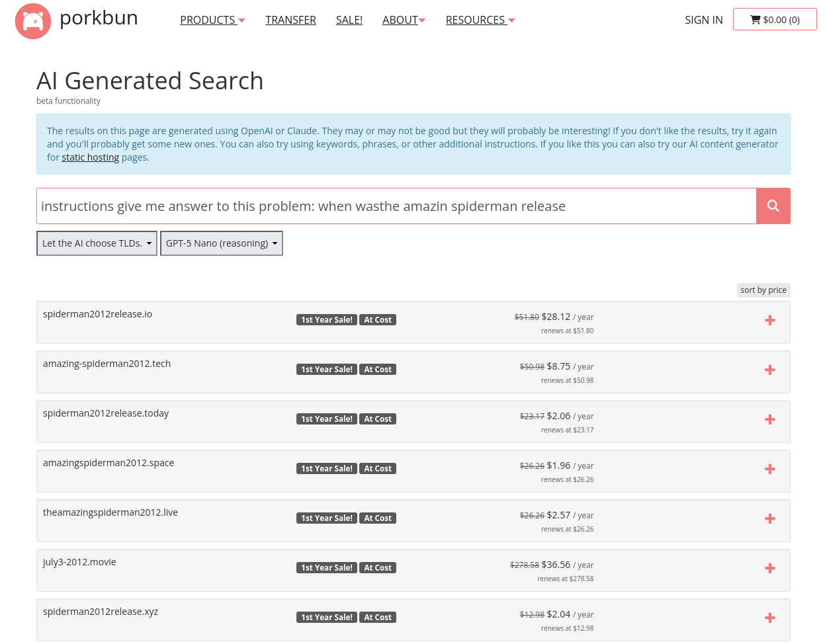
Task: Select domain name amazingspiderman2012.space
Action: (x=109, y=463)
